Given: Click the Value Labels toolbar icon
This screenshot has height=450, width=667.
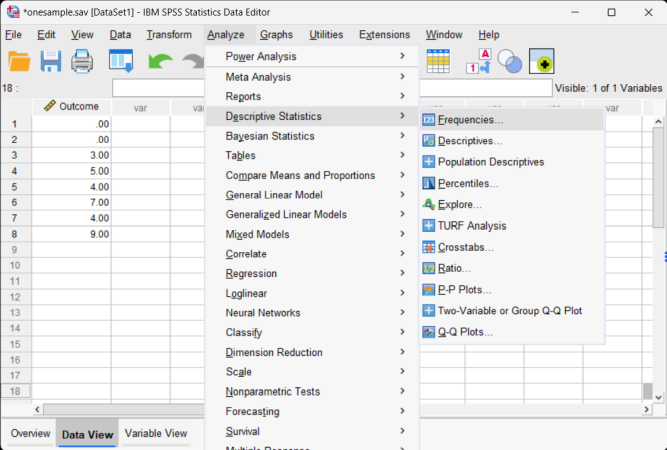Looking at the screenshot, I should point(479,61).
